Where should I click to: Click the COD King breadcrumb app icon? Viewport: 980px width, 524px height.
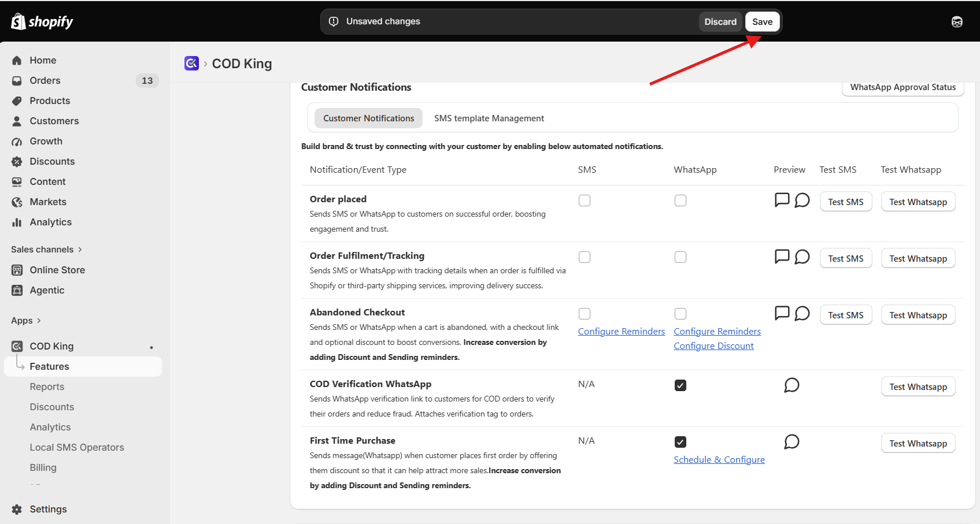point(191,63)
